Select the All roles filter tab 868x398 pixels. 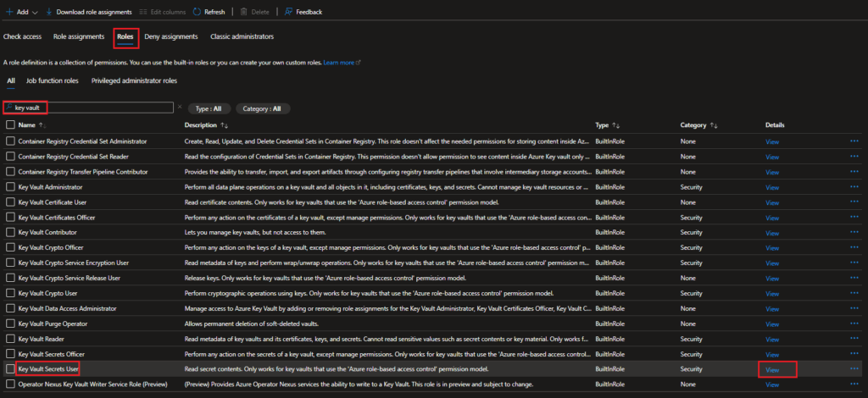(x=10, y=80)
